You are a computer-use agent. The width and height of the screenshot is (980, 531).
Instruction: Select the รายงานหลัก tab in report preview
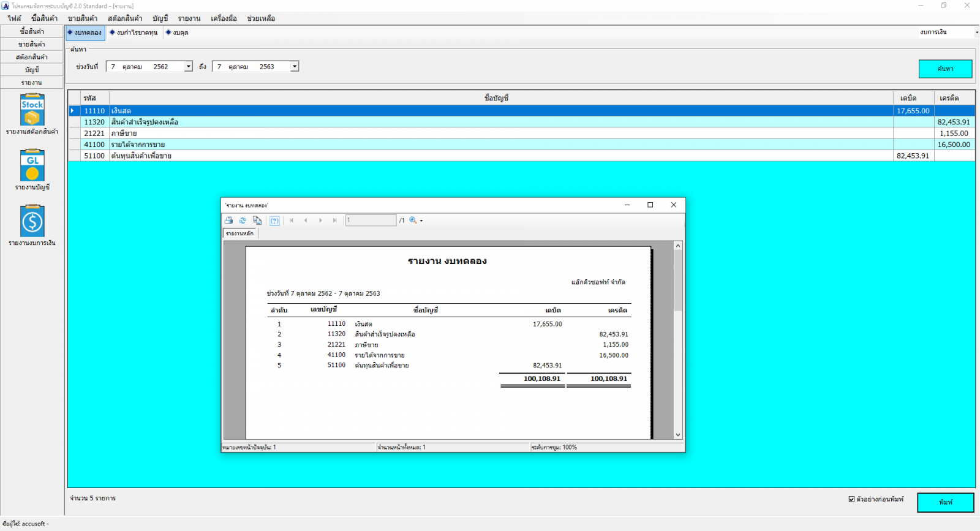(240, 233)
